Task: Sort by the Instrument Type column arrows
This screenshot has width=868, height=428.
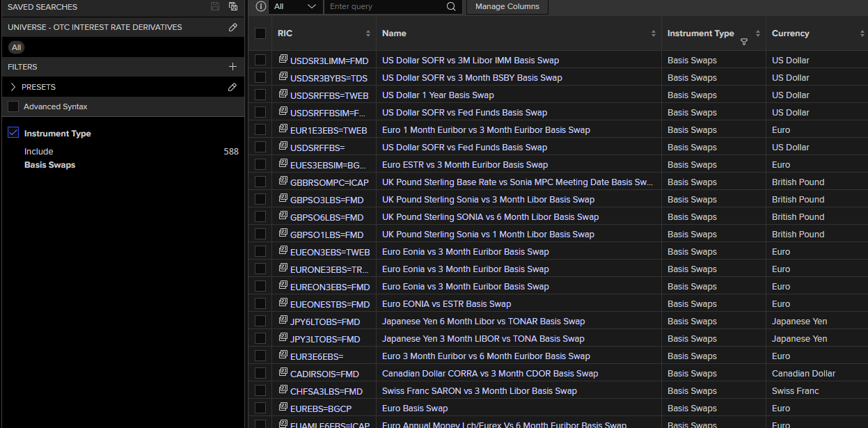Action: (758, 33)
